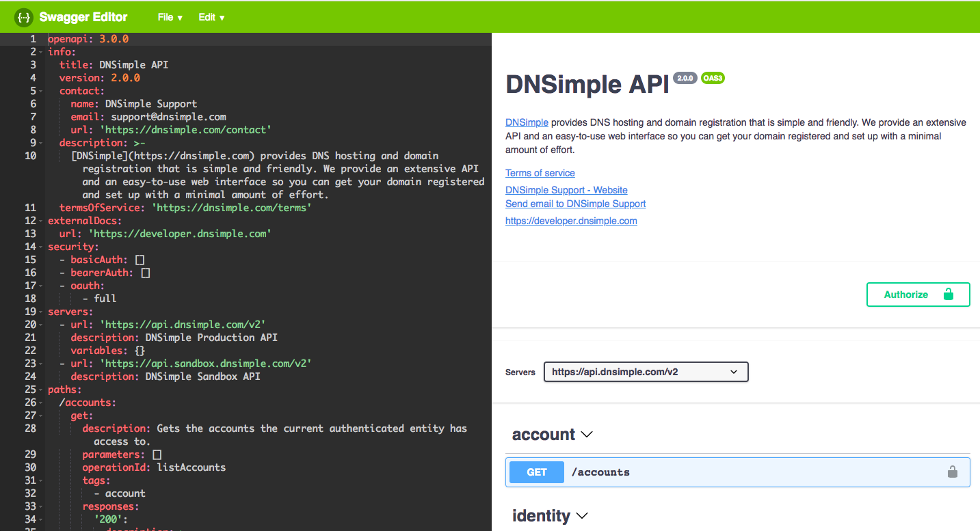980x531 pixels.
Task: Open the https://developer.dnsimple.com link in the preview
Action: point(571,221)
